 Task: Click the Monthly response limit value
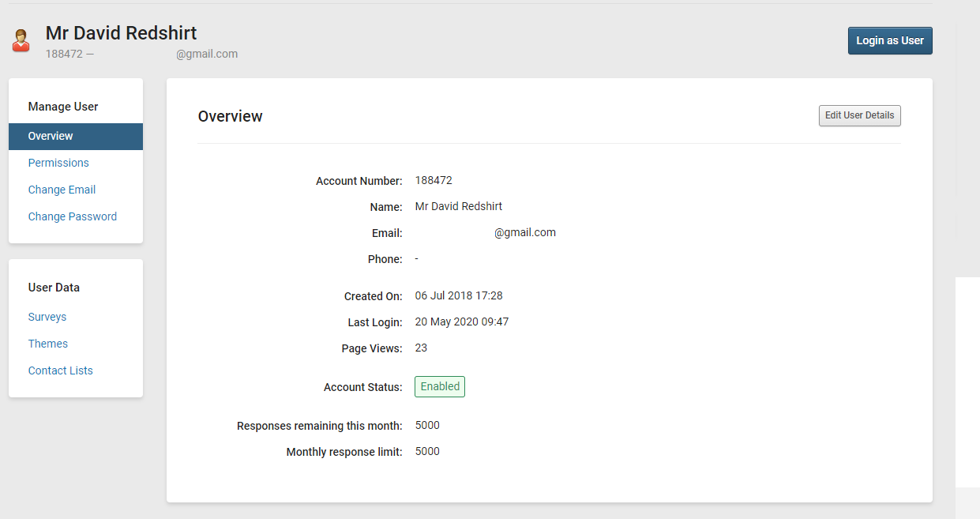click(x=427, y=451)
